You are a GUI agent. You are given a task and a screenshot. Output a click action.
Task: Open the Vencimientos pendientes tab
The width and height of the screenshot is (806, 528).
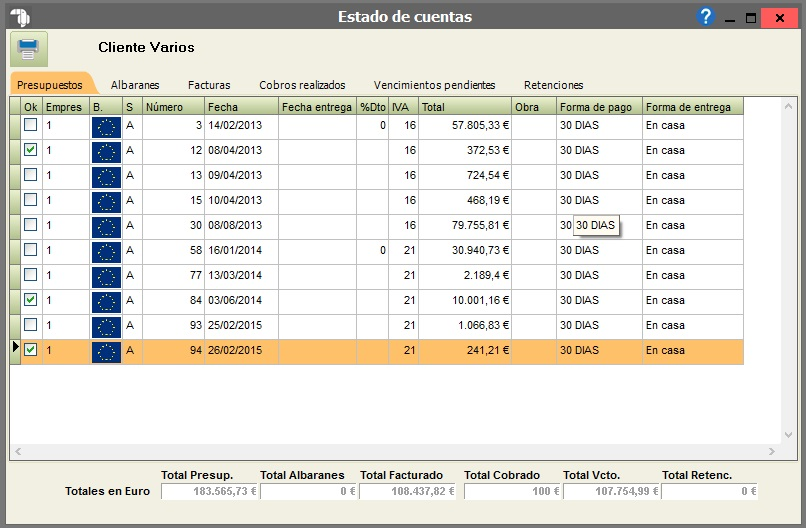(434, 85)
